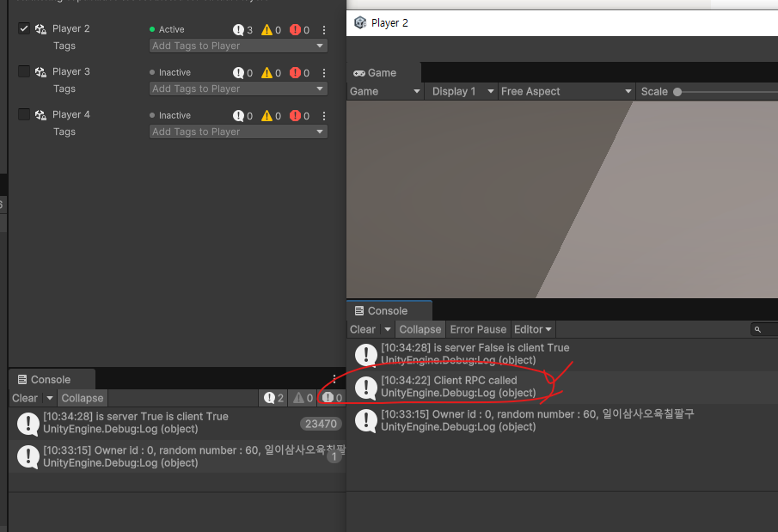778x532 pixels.
Task: Click the Player 2 name label
Action: 71,28
